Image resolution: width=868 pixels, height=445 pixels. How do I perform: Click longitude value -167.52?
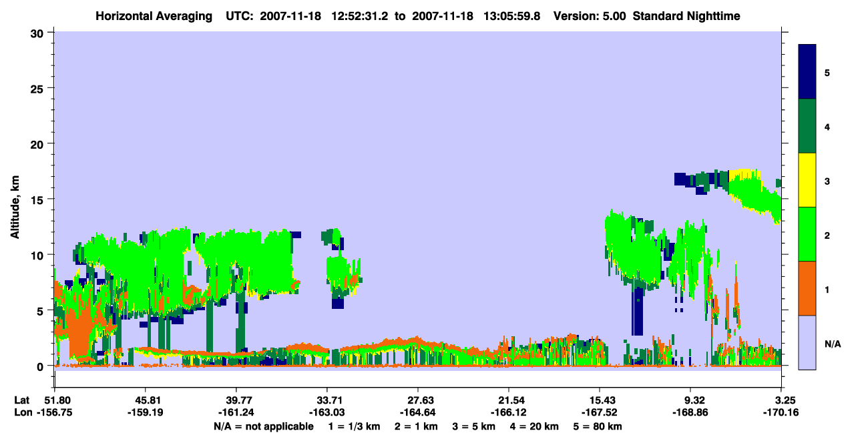[600, 413]
